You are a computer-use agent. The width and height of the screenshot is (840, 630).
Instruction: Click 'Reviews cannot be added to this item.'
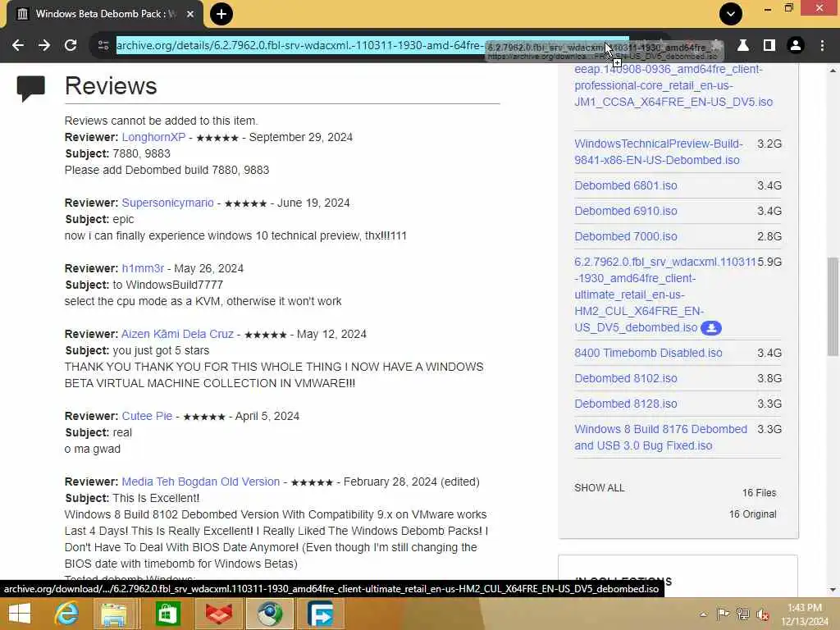[x=161, y=121]
